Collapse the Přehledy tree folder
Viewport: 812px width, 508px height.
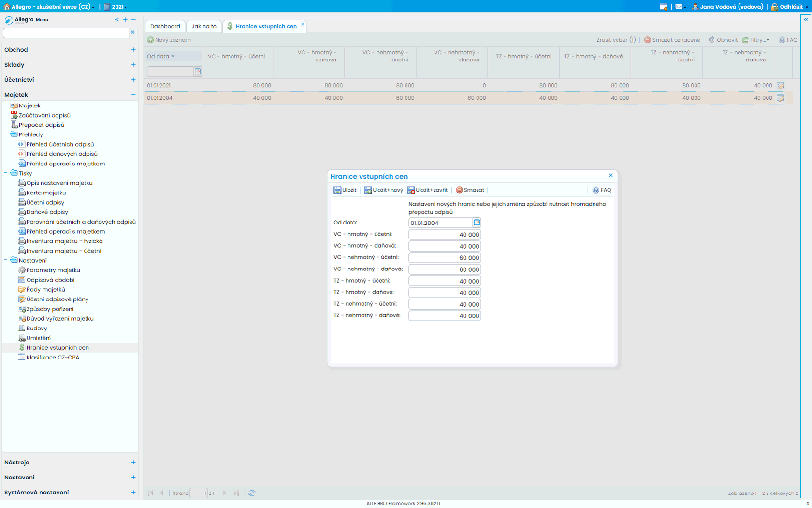[6, 134]
